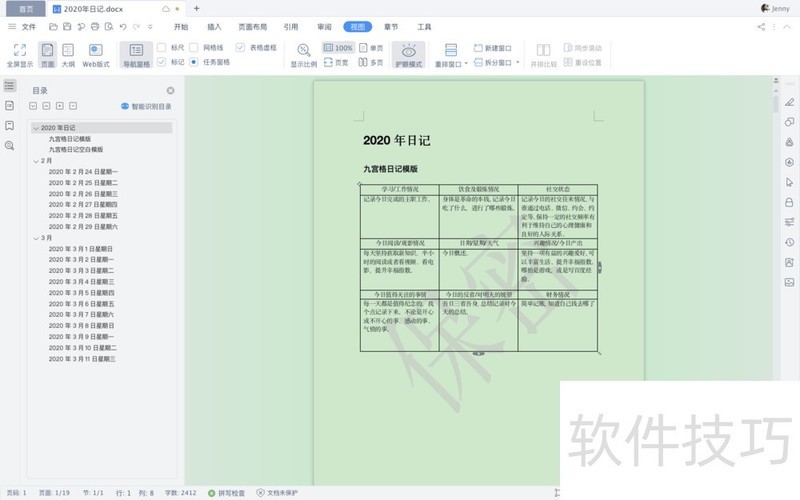Uncheck the 表格虚框 checkbox

[240, 47]
